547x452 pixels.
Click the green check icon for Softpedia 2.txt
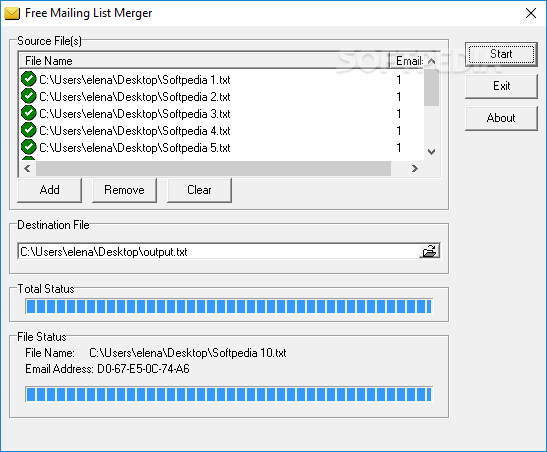(29, 96)
